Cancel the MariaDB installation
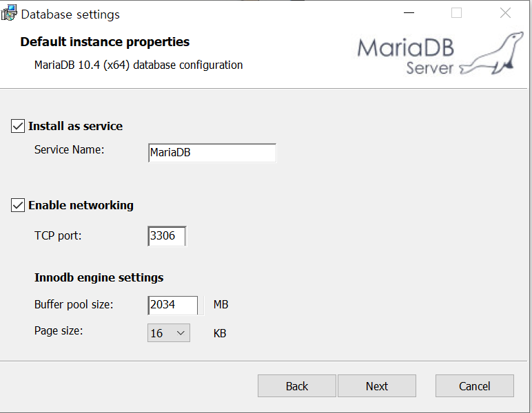 [475, 386]
